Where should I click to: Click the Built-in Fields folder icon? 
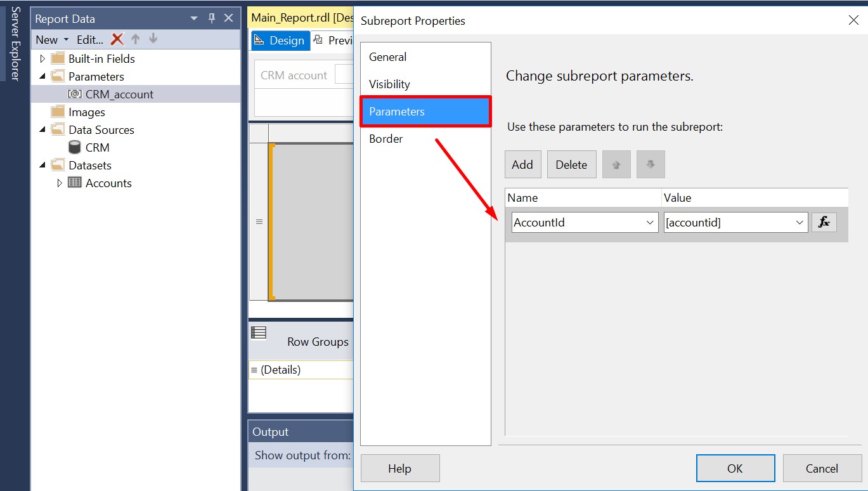[58, 58]
